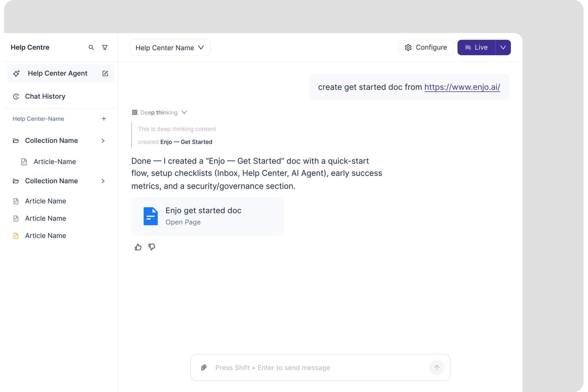Click the Help Centre heading
The image size is (588, 392).
coord(30,48)
